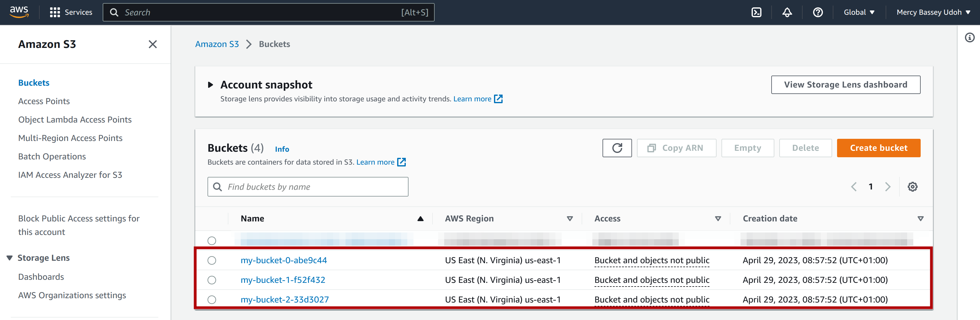Click the AWS logo home icon

[19, 12]
